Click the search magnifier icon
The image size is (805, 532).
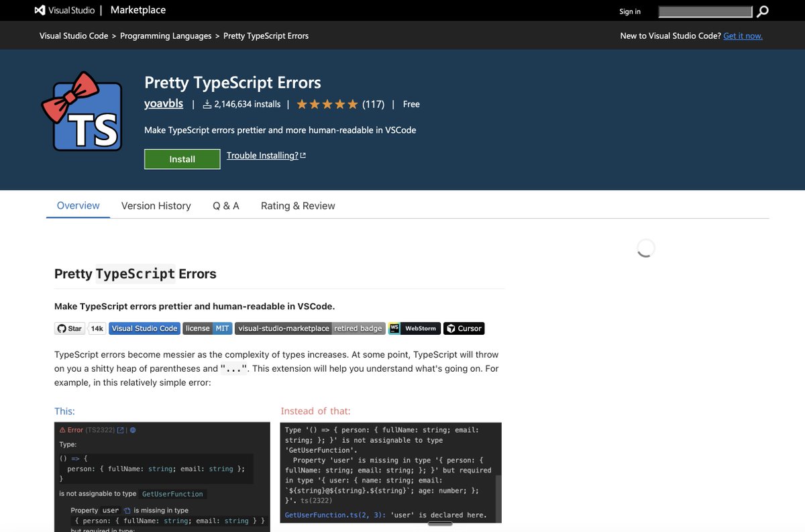[x=762, y=11]
